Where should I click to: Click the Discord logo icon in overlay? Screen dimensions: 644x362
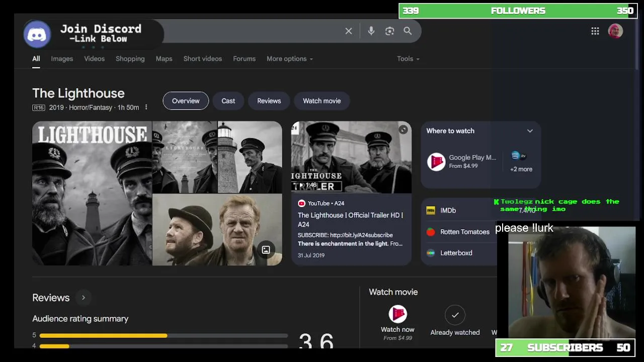pos(37,34)
